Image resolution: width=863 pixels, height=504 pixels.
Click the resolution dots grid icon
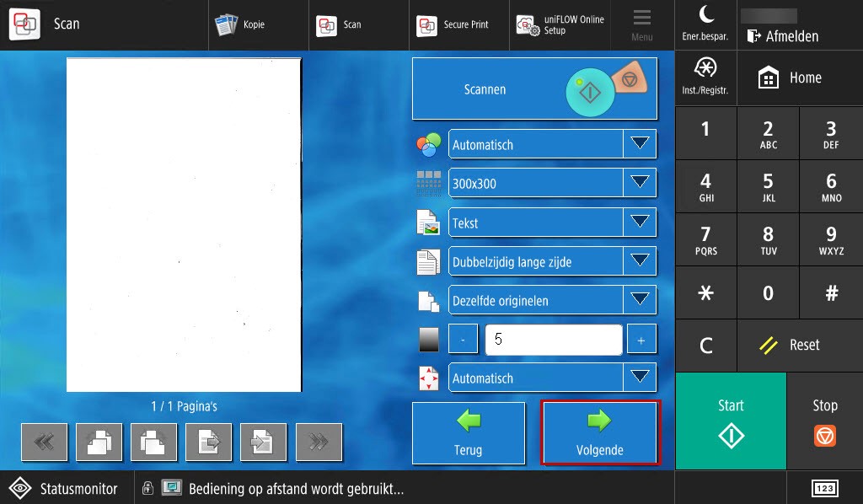pos(427,182)
